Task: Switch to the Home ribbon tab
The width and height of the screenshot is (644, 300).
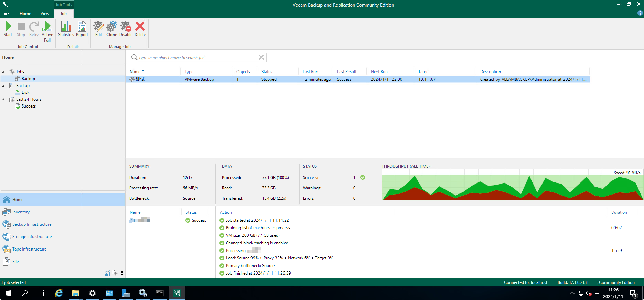Action: pos(25,14)
